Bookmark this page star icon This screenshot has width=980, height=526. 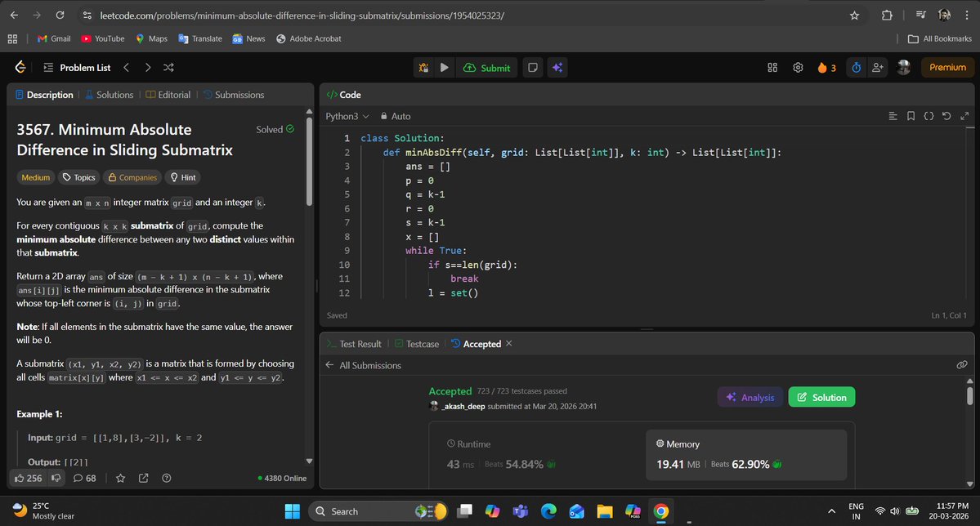click(854, 15)
